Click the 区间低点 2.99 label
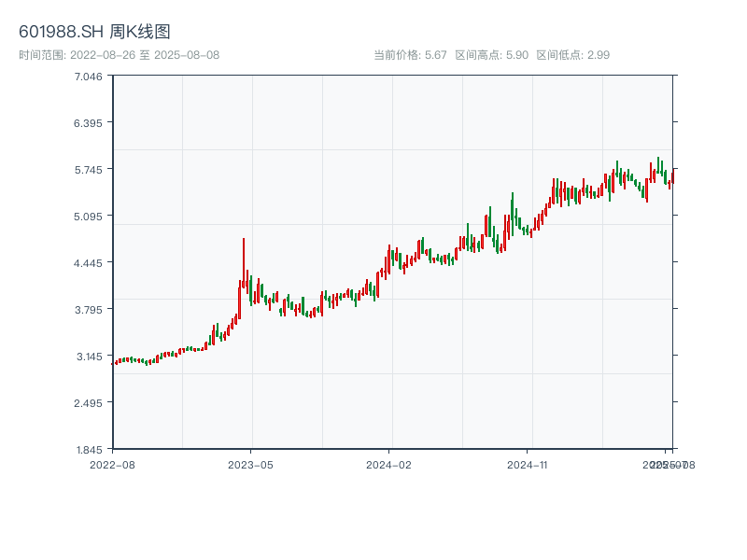747x560 pixels. pyautogui.click(x=572, y=55)
